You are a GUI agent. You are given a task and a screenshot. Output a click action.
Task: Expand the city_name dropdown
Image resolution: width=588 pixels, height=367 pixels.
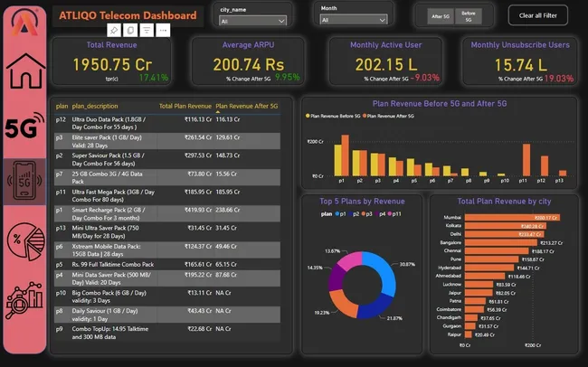pyautogui.click(x=252, y=21)
